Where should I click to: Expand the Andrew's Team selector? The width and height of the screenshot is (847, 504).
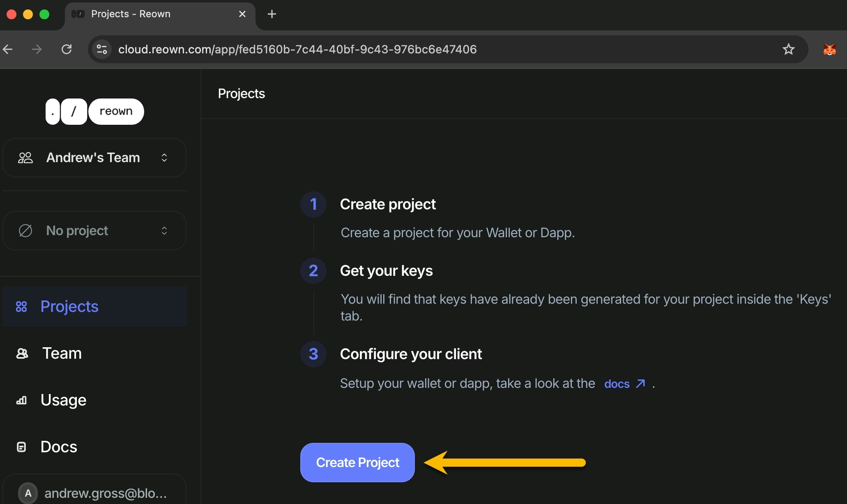pos(94,158)
